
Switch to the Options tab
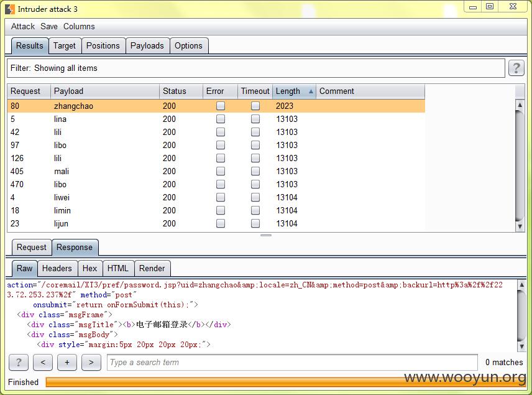click(189, 46)
